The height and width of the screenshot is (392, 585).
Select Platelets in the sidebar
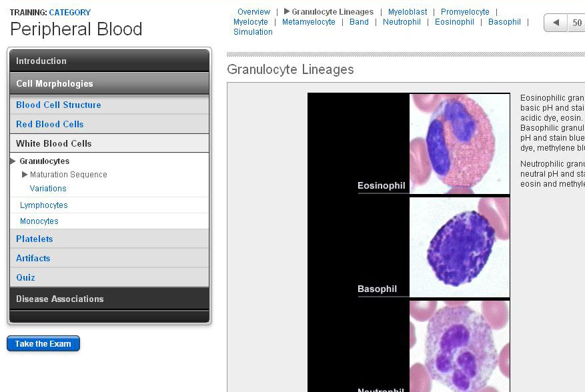coord(35,239)
